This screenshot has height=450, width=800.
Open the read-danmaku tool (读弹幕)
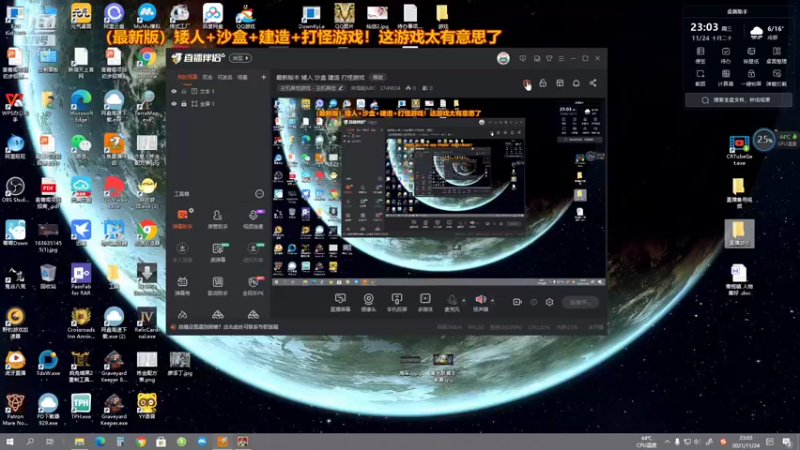[218, 252]
